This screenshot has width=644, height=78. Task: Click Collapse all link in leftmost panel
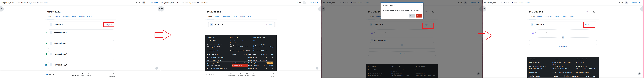click(109, 25)
